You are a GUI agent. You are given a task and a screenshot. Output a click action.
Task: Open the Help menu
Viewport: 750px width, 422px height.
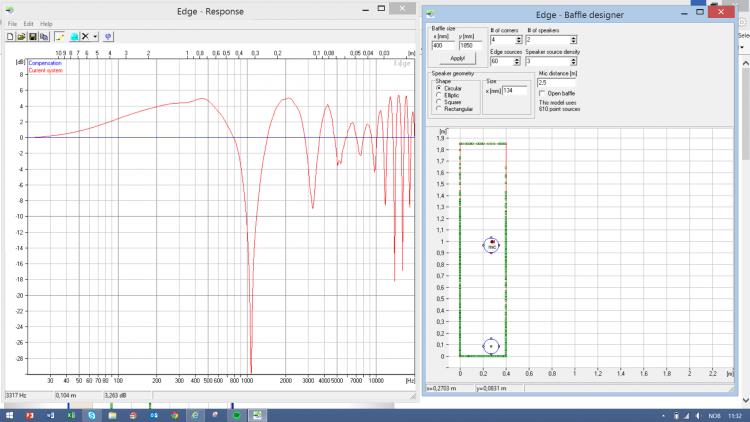46,23
